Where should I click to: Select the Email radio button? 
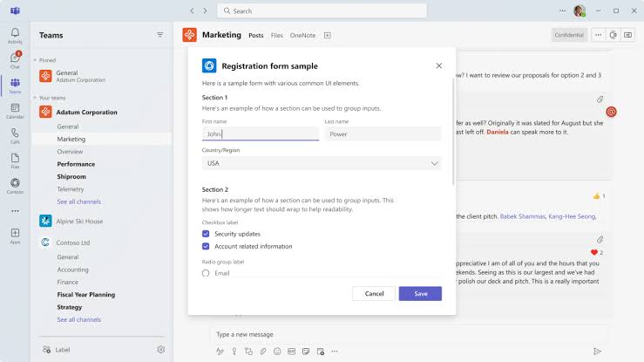(x=206, y=273)
